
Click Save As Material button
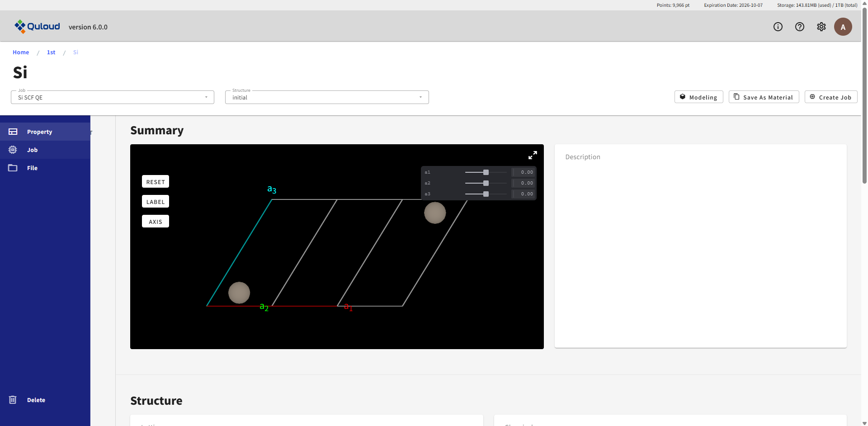point(764,97)
